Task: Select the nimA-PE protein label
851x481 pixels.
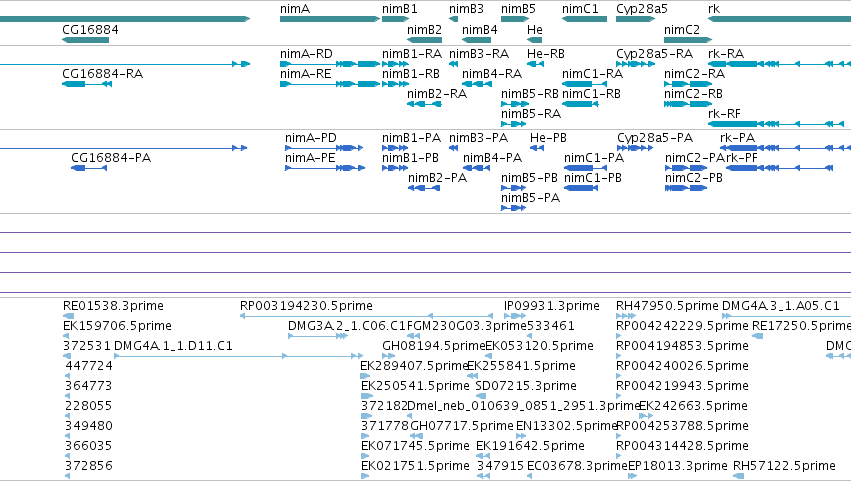Action: point(310,158)
